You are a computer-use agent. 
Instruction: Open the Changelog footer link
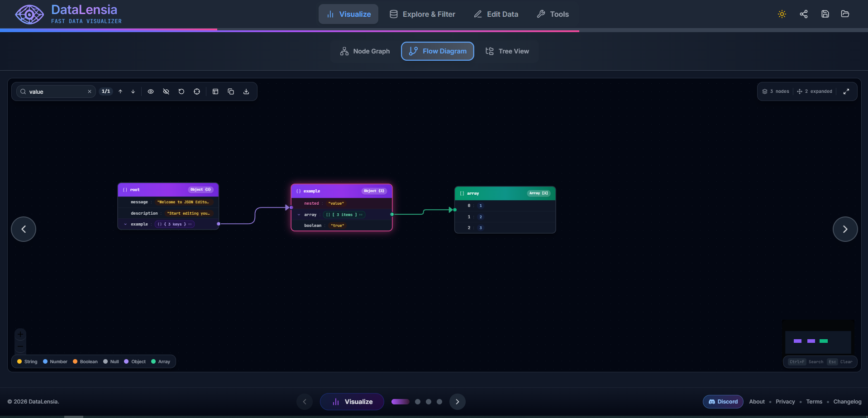coord(847,402)
